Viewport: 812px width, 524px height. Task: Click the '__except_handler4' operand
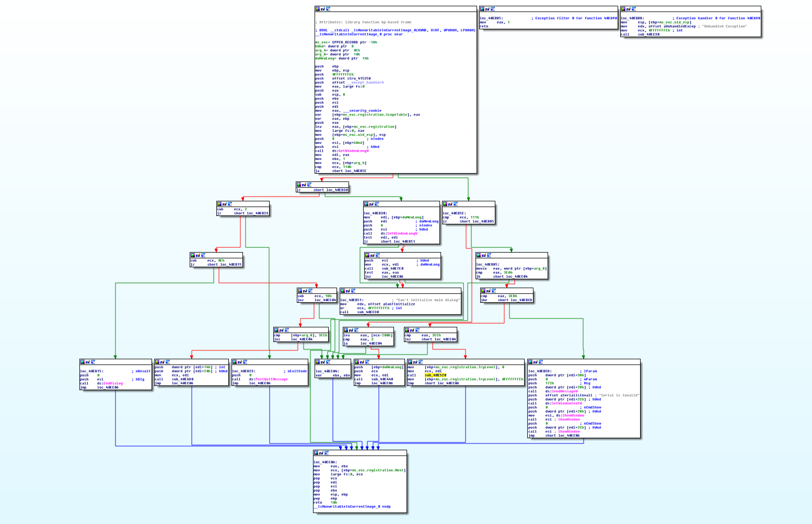pyautogui.click(x=365, y=83)
